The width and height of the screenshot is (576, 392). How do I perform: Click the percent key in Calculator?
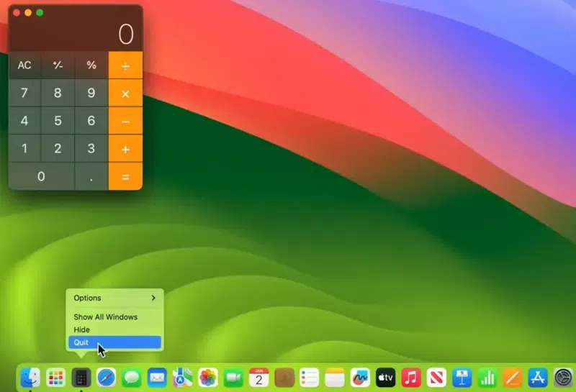coord(91,65)
